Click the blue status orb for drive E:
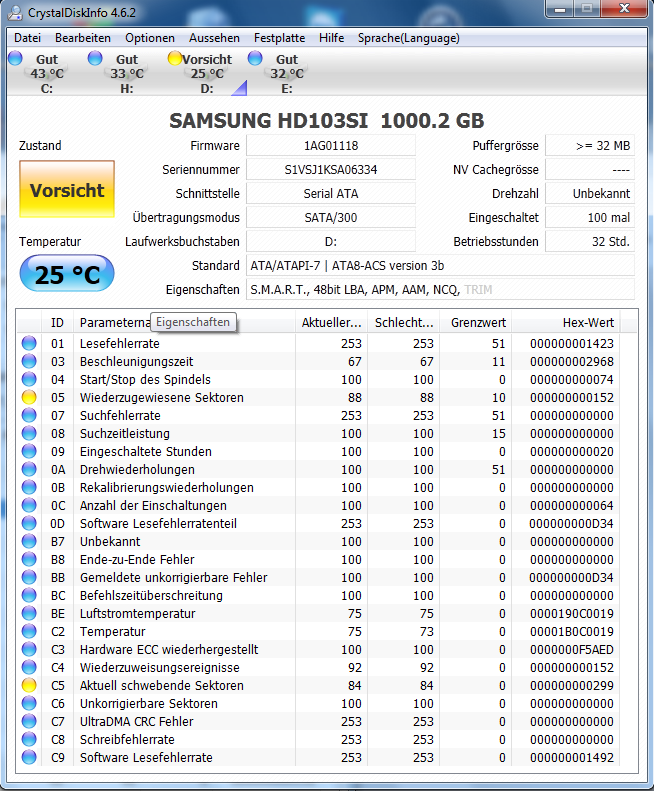The height and width of the screenshot is (791, 654). (255, 58)
